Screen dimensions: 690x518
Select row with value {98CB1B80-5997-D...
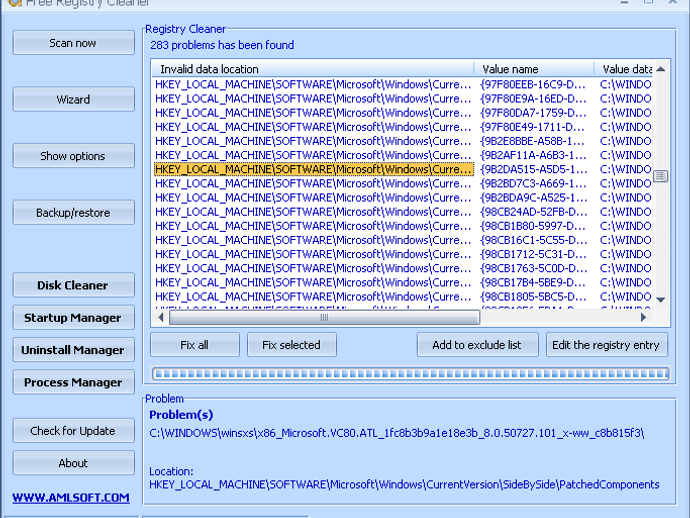[x=403, y=226]
